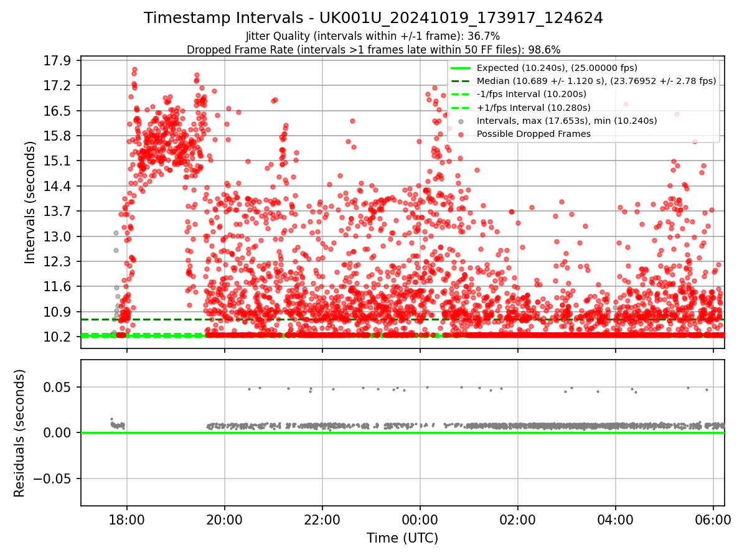
Task: Click the 22:00 x-axis tick label
Action: click(322, 519)
